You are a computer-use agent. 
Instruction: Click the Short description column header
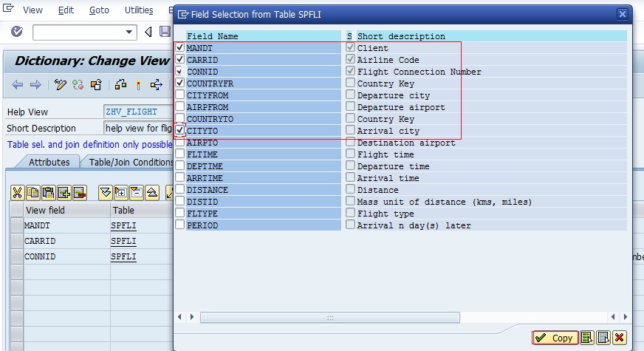point(492,36)
